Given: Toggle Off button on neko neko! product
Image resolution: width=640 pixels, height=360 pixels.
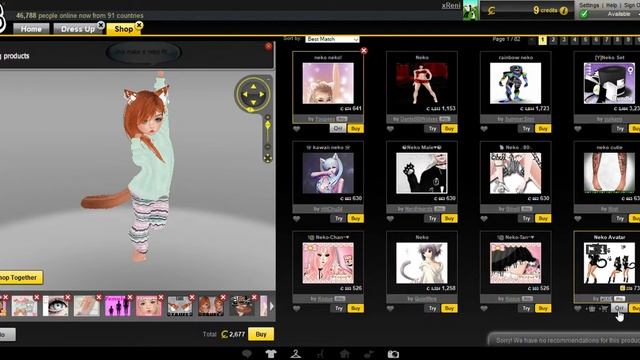Looking at the screenshot, I should tap(338, 129).
